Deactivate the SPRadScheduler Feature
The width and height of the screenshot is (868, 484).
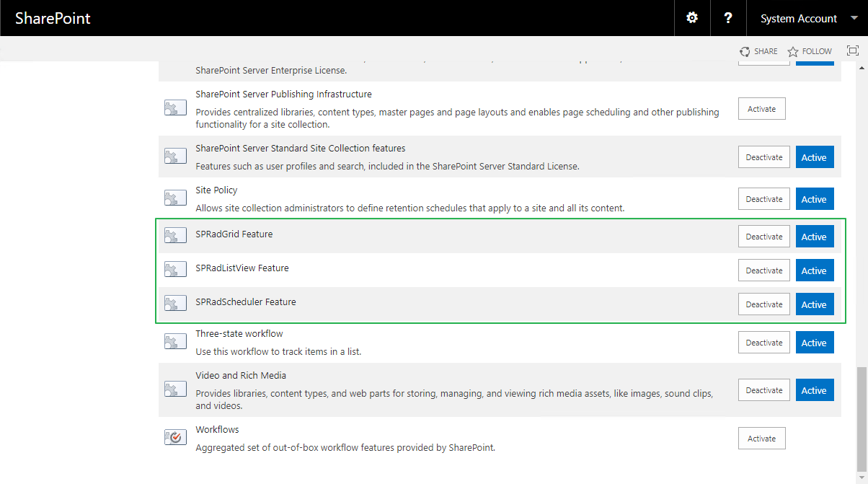764,304
